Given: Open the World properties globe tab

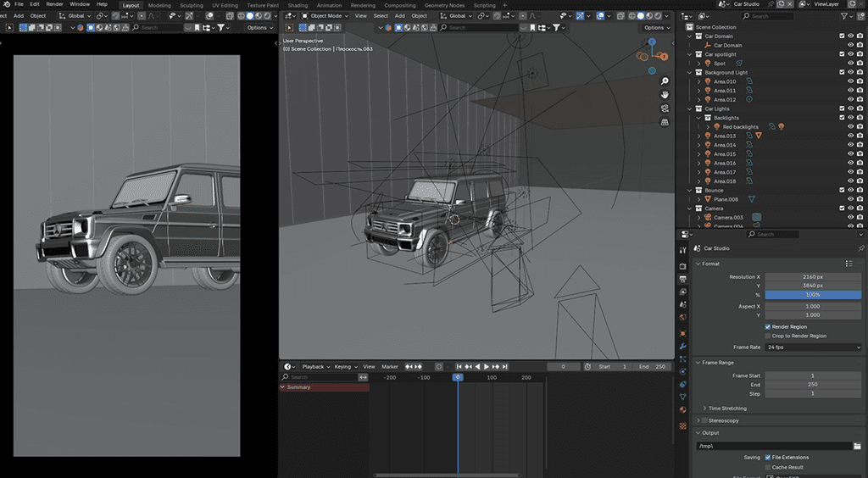Looking at the screenshot, I should click(683, 318).
